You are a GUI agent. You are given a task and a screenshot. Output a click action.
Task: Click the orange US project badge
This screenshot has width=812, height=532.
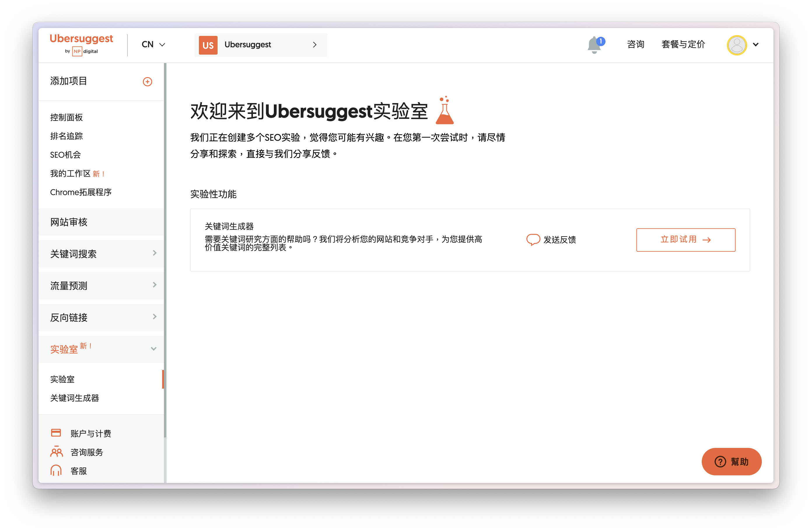click(x=208, y=45)
